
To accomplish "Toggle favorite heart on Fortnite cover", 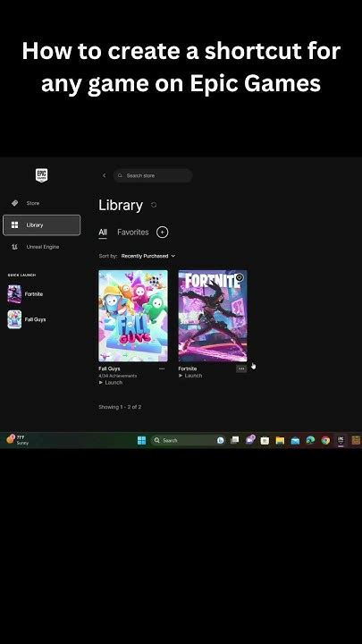I will click(240, 277).
